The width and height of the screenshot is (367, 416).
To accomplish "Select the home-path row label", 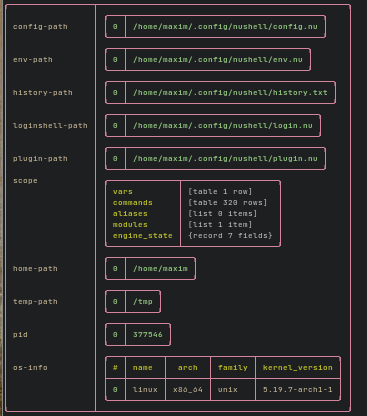I will 35,269.
